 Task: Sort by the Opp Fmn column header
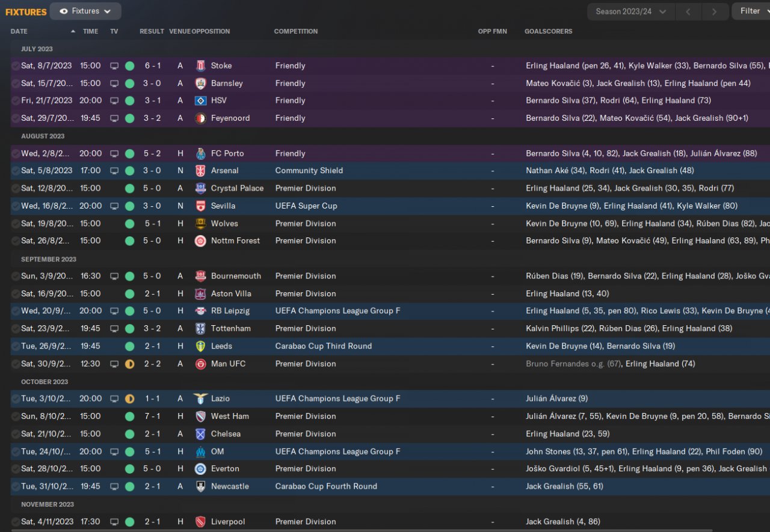(x=493, y=31)
